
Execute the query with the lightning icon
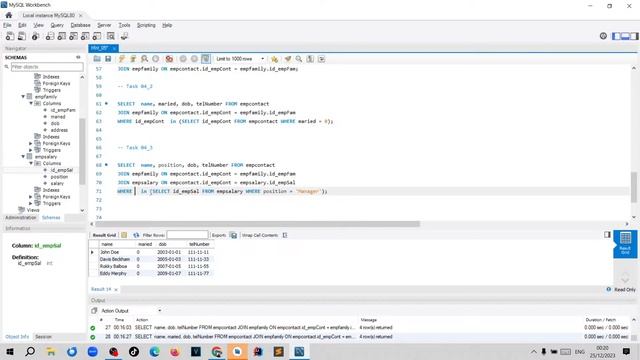click(122, 59)
